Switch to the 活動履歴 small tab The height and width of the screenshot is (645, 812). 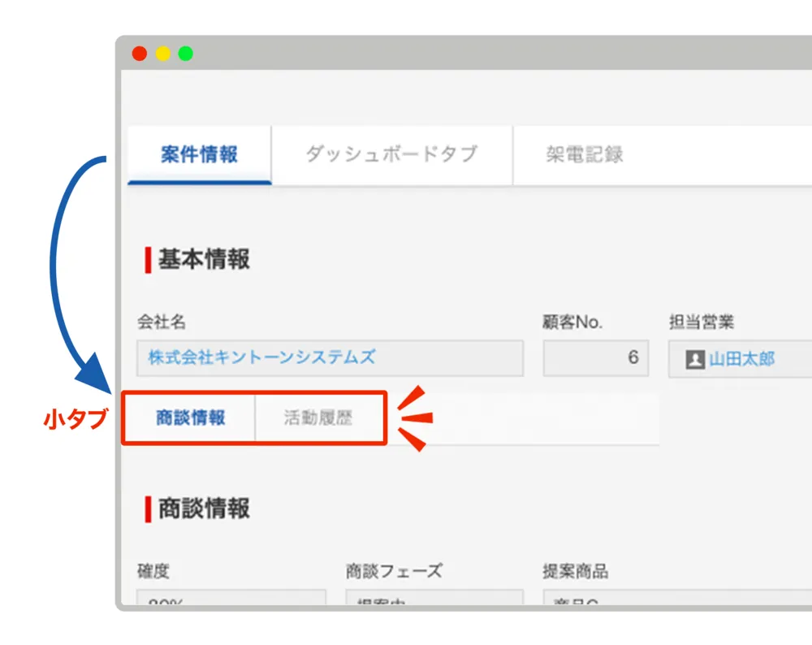(320, 417)
